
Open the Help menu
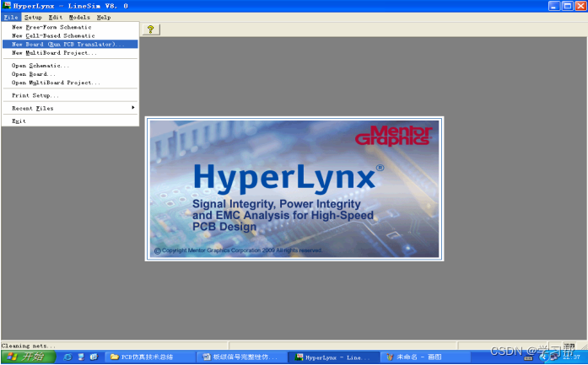click(x=104, y=17)
